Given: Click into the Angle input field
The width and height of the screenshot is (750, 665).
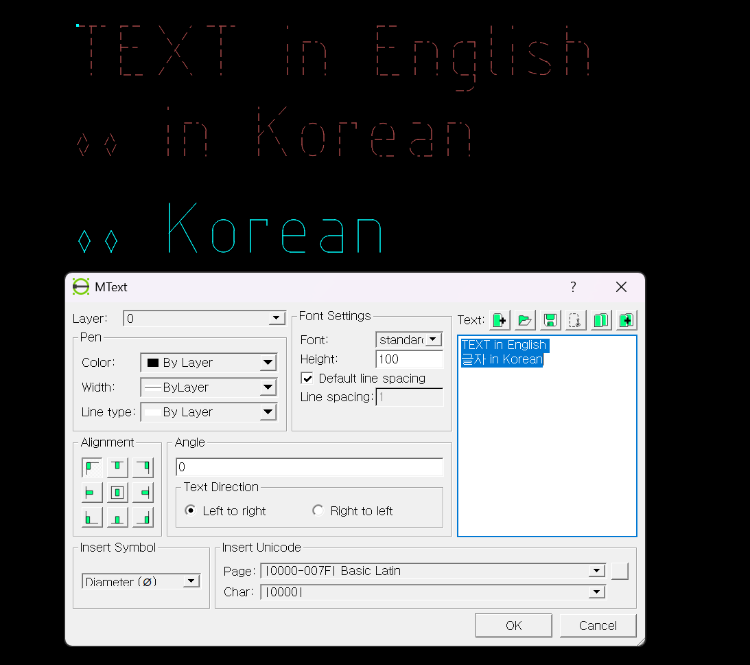Looking at the screenshot, I should [x=309, y=467].
